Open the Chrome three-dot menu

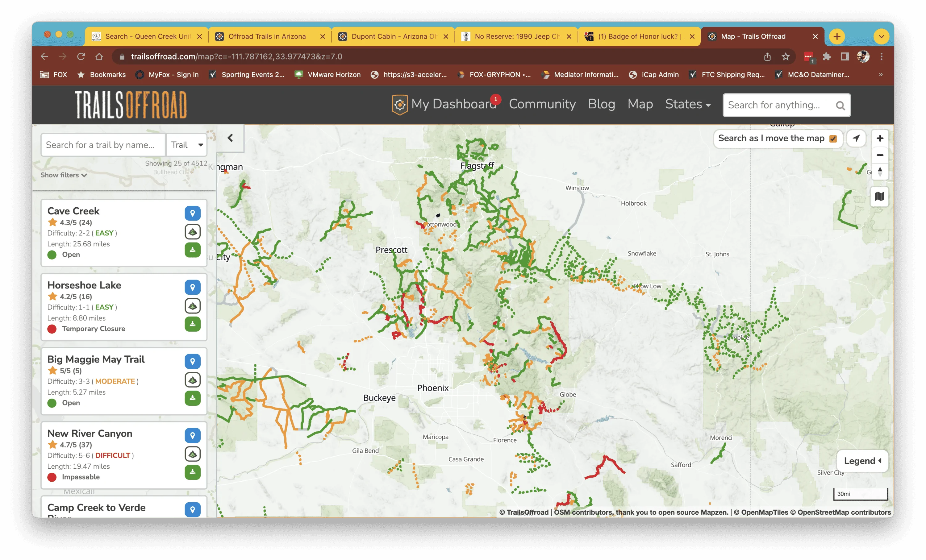(x=881, y=56)
